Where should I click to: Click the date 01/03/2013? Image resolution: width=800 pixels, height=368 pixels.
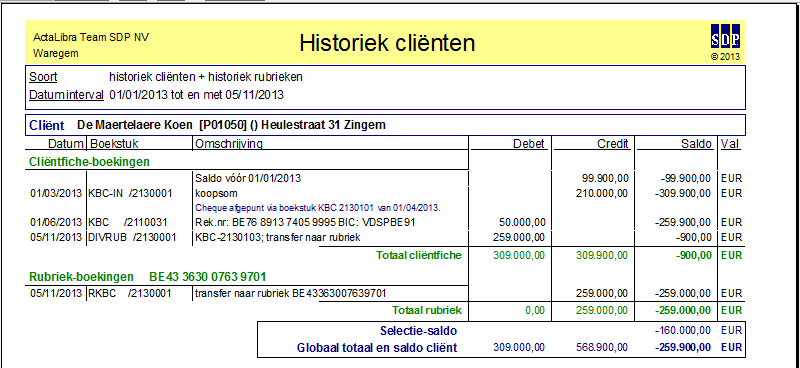click(x=56, y=193)
